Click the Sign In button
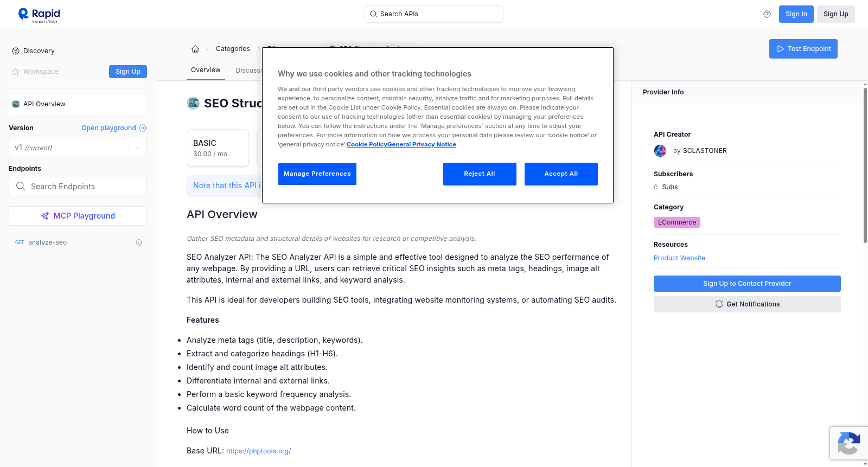Image resolution: width=868 pixels, height=467 pixels. (x=796, y=14)
